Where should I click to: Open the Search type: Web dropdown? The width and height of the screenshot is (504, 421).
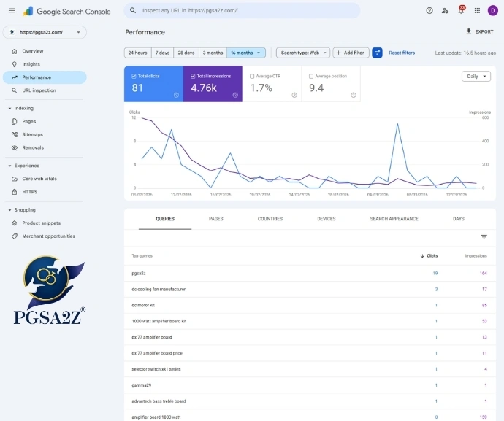[302, 53]
